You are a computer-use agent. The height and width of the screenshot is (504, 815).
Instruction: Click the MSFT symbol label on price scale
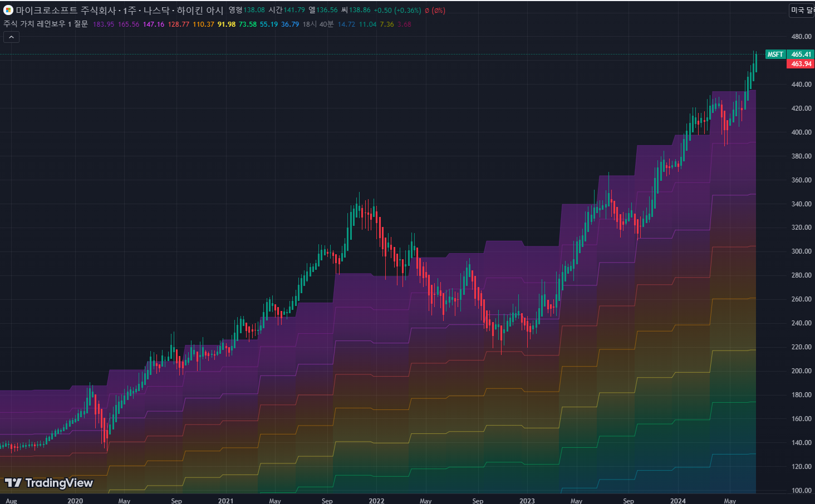(x=775, y=55)
